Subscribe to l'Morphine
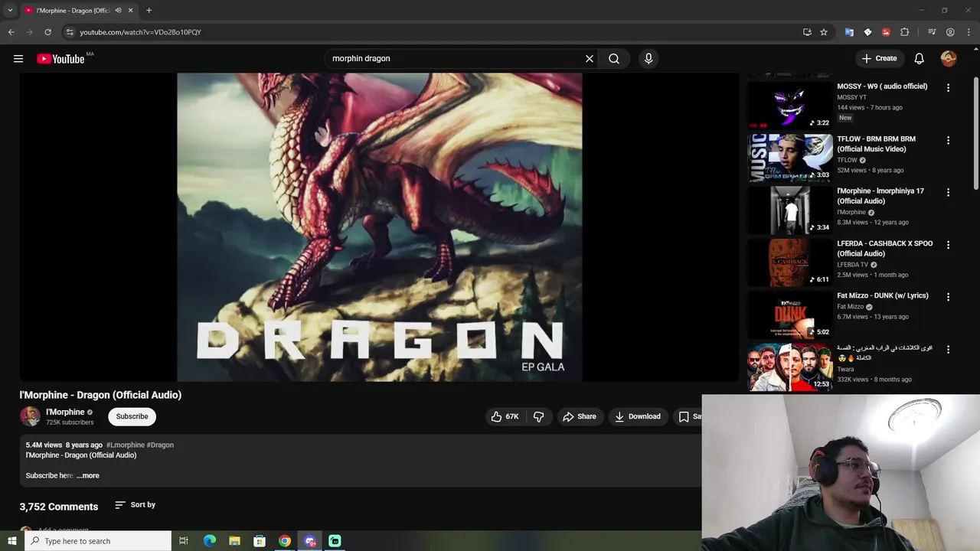The image size is (980, 551). (x=132, y=416)
